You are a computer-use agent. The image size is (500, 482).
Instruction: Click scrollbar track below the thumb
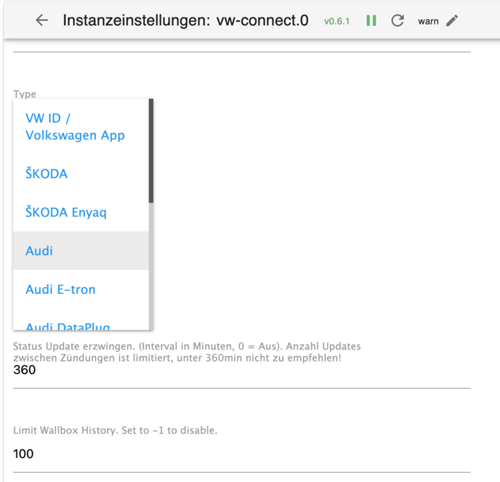point(151,267)
